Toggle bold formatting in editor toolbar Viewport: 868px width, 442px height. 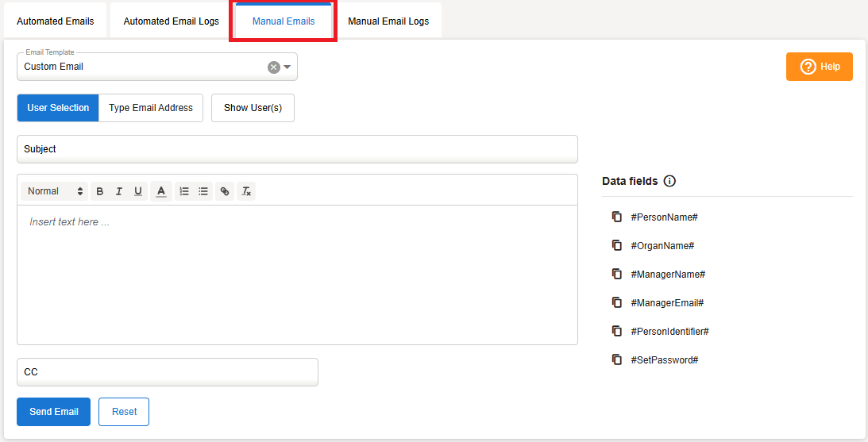[x=100, y=191]
